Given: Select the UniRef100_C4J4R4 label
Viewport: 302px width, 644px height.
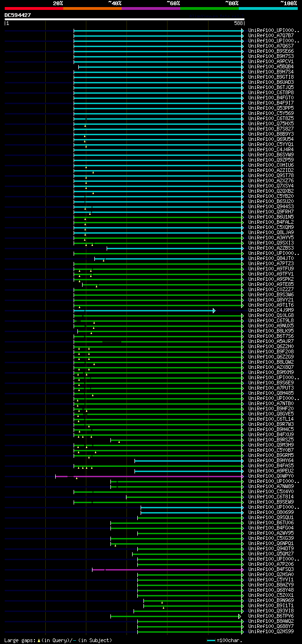Looking at the screenshot, I should (x=271, y=149).
